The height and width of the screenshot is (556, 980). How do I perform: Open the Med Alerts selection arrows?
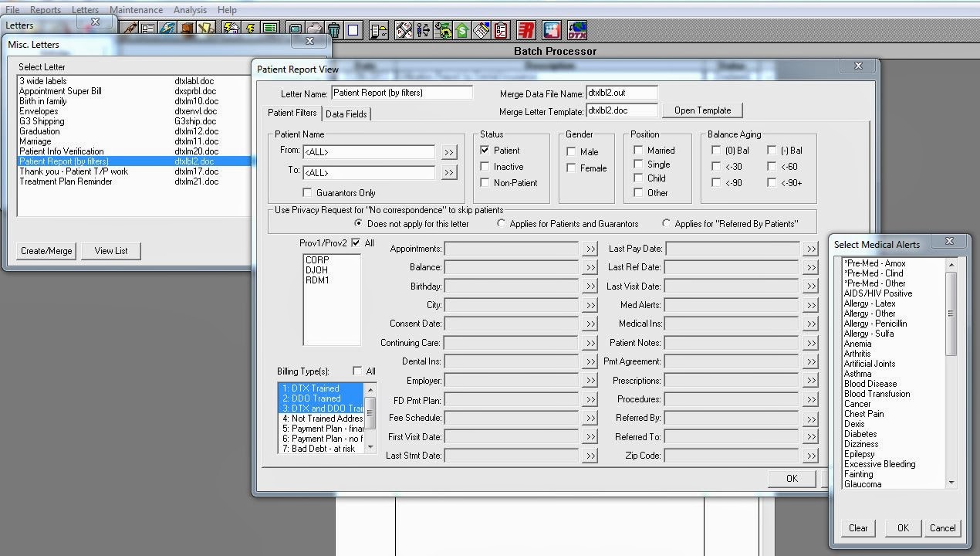[x=810, y=306]
